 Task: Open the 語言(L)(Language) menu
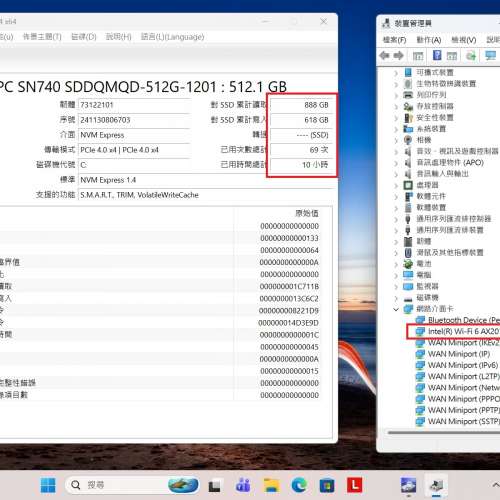click(x=172, y=37)
